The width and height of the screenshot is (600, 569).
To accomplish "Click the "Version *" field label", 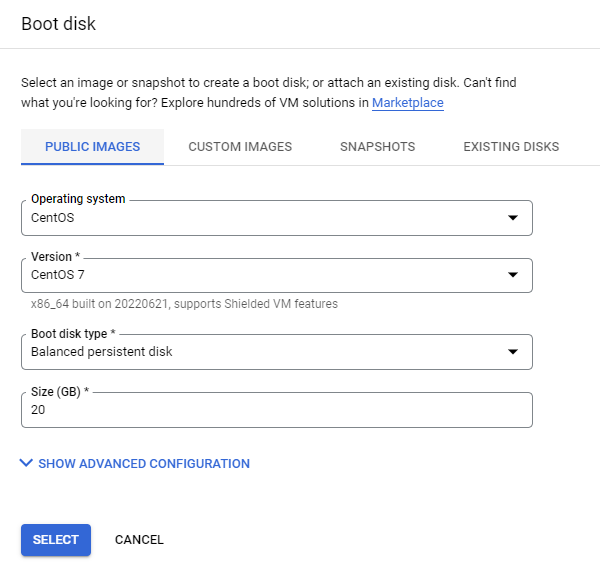I will [x=55, y=256].
